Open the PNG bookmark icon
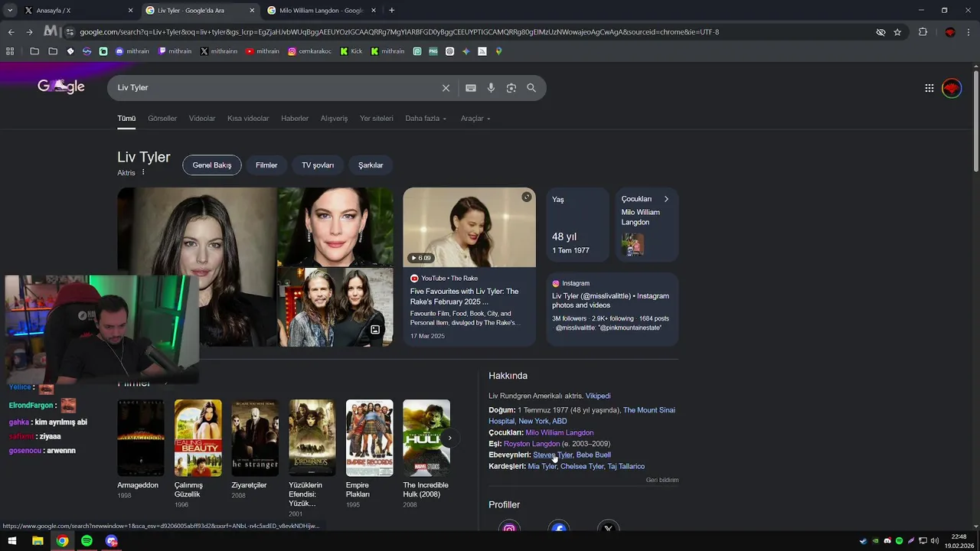The image size is (980, 551). [x=433, y=51]
